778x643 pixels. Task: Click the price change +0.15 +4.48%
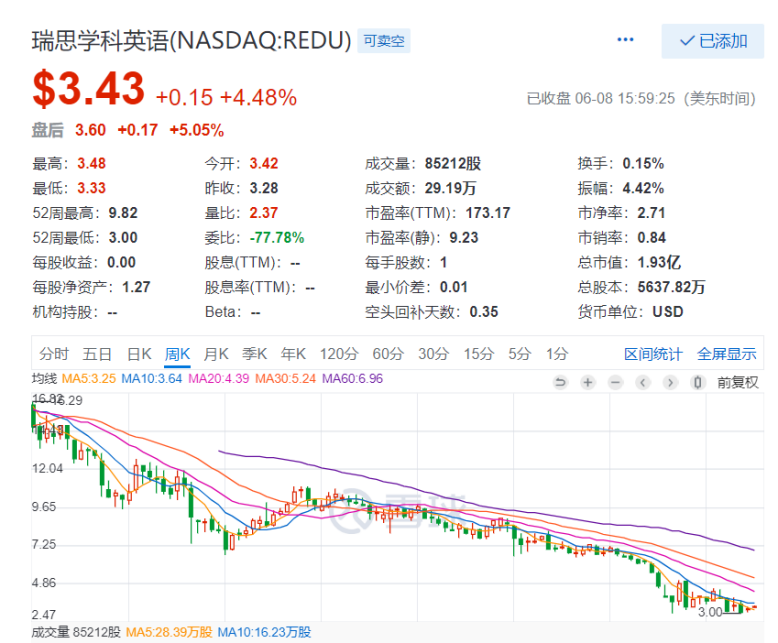(x=226, y=97)
